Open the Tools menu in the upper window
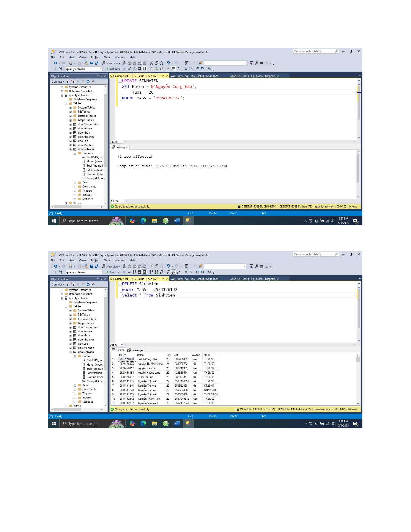Viewport: 411px width, 532px height. (x=107, y=57)
